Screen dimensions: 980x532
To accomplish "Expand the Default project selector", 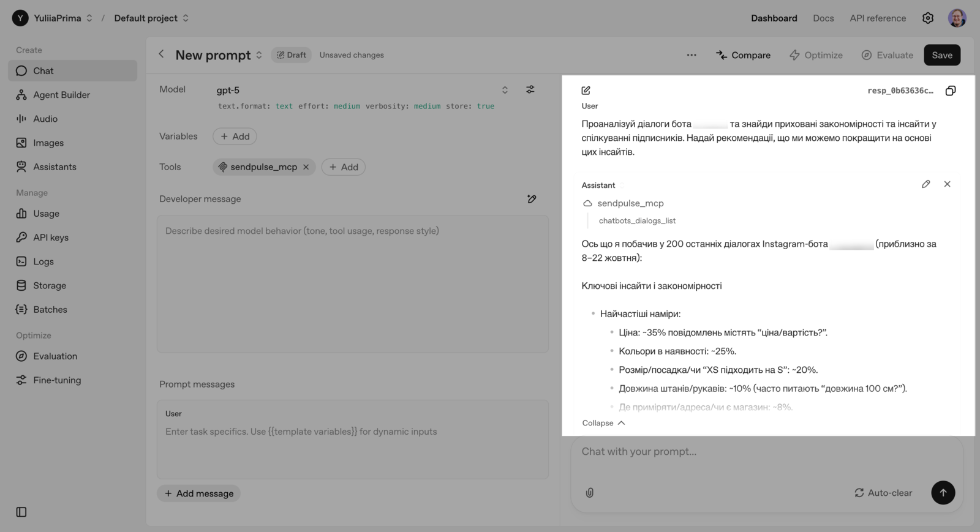I will click(x=151, y=18).
